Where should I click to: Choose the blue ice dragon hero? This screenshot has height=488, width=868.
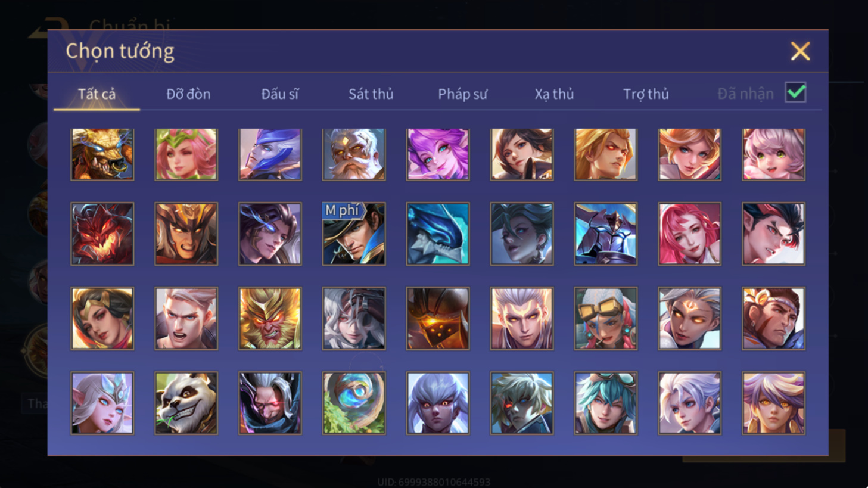click(438, 234)
